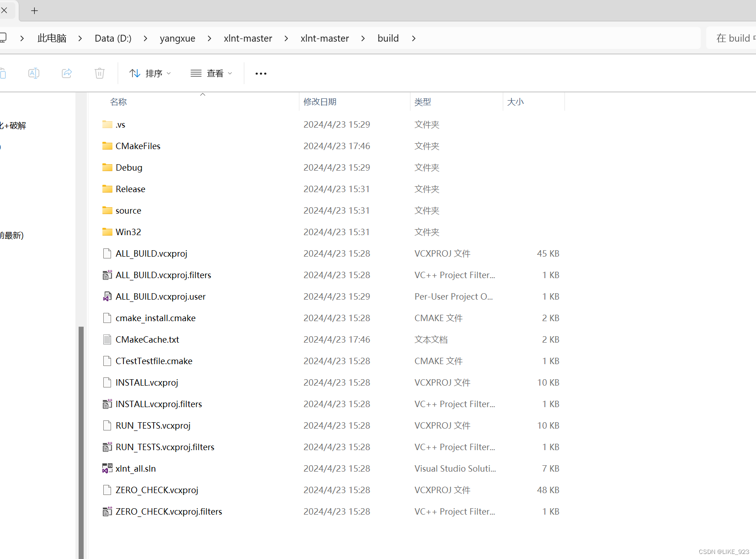This screenshot has height=559, width=756.
Task: Navigate to 此电脑 in address bar
Action: (x=52, y=38)
